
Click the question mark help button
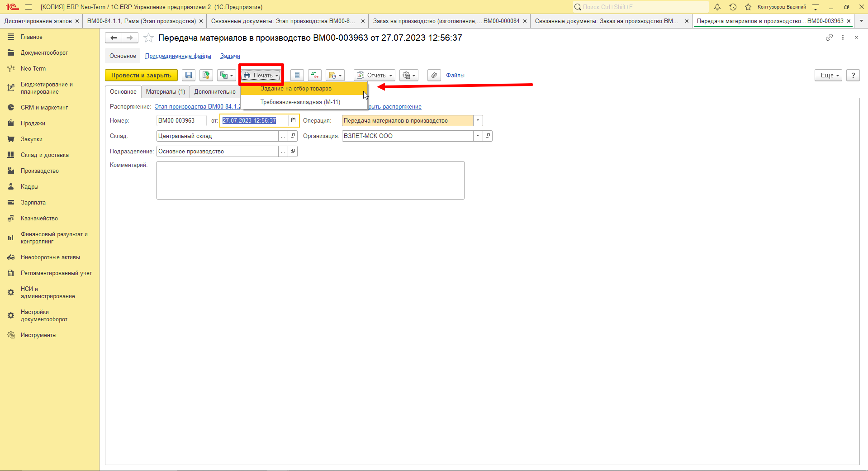(853, 75)
